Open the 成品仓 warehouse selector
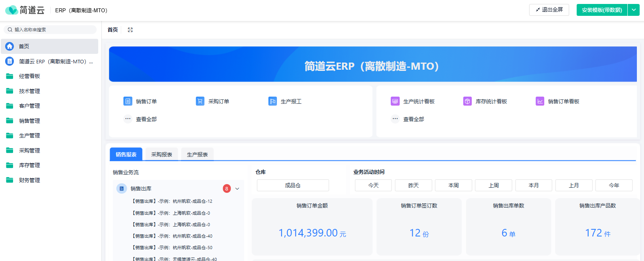644x261 pixels. [293, 185]
